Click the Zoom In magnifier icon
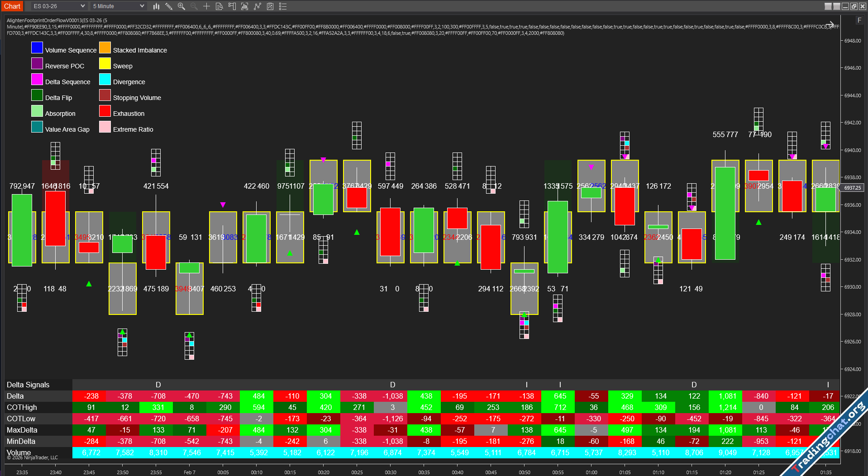 pyautogui.click(x=181, y=6)
